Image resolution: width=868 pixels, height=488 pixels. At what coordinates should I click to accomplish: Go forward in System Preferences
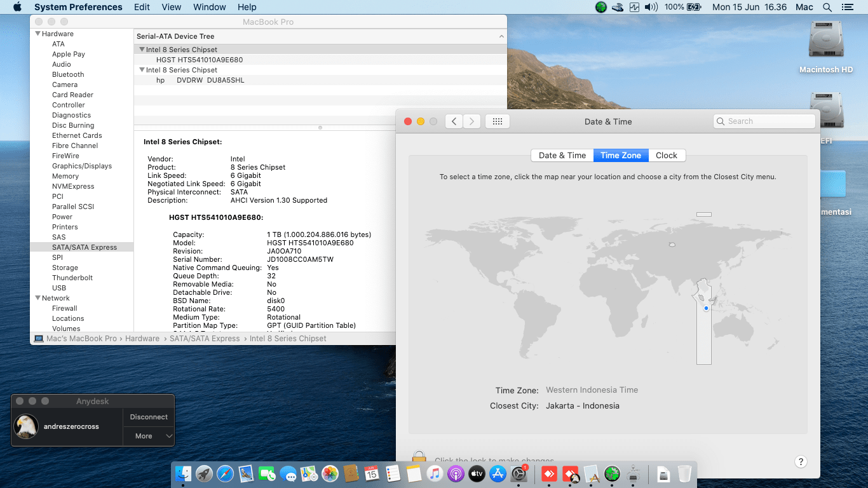(471, 121)
